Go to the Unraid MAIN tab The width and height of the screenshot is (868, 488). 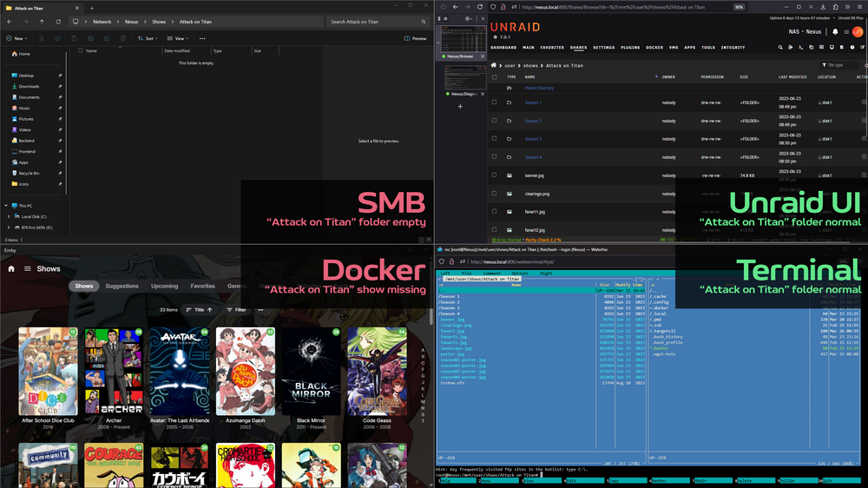tap(528, 48)
